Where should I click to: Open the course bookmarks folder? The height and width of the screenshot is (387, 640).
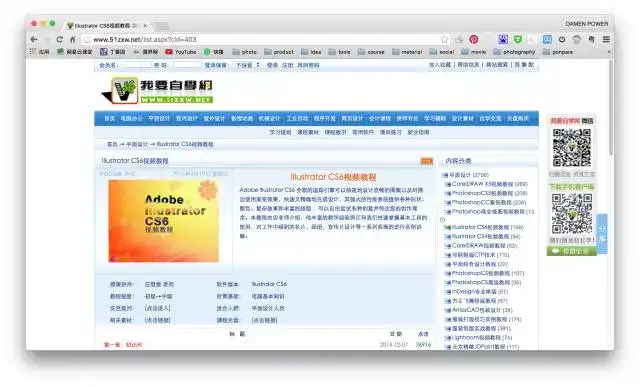coord(371,52)
